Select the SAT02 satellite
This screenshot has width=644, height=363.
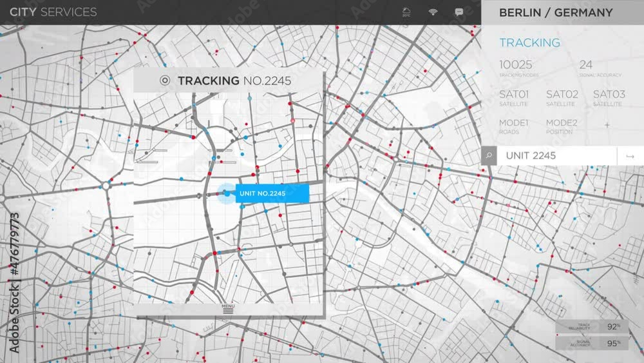pyautogui.click(x=562, y=98)
